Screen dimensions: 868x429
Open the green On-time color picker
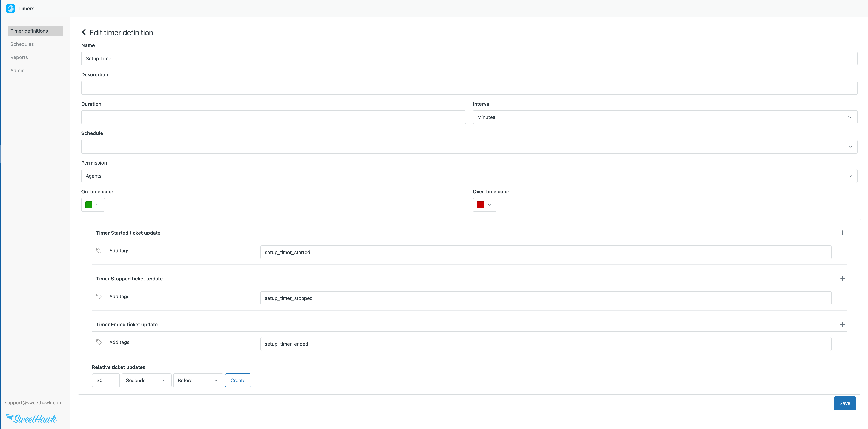(93, 204)
